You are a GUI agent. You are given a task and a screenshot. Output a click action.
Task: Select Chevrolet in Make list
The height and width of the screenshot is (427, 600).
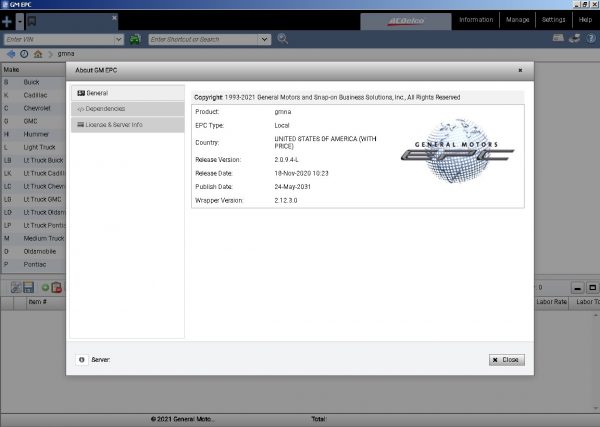click(x=34, y=108)
